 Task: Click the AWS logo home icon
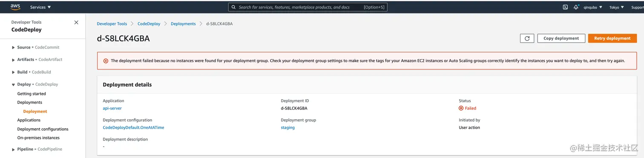tap(15, 7)
